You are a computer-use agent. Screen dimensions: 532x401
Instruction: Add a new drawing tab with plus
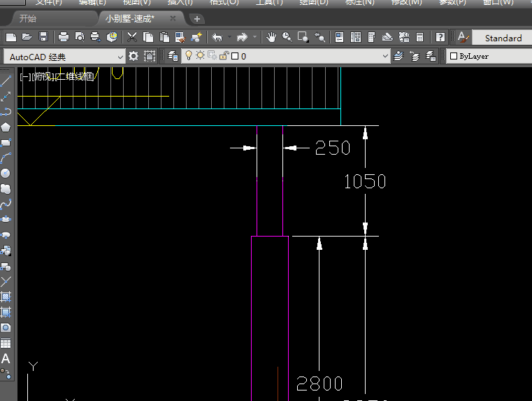click(x=196, y=19)
